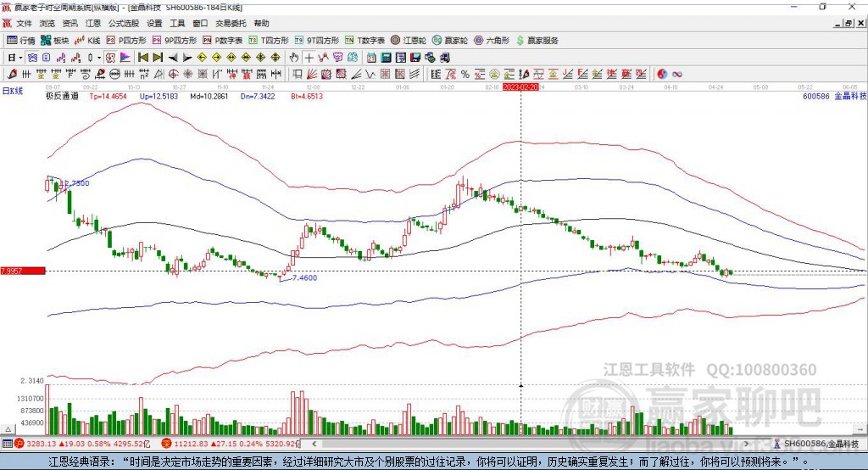Open the P四方形 tool
868x470 pixels.
coord(126,41)
